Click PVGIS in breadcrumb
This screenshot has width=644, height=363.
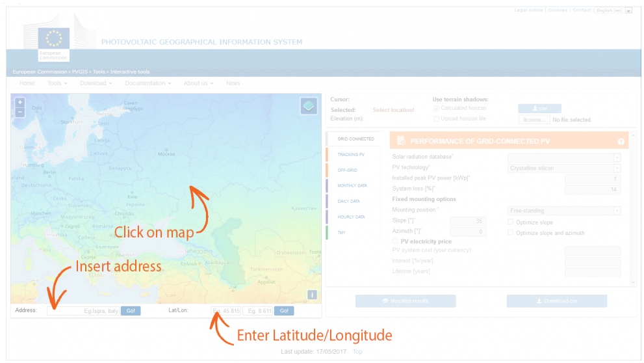click(x=80, y=72)
